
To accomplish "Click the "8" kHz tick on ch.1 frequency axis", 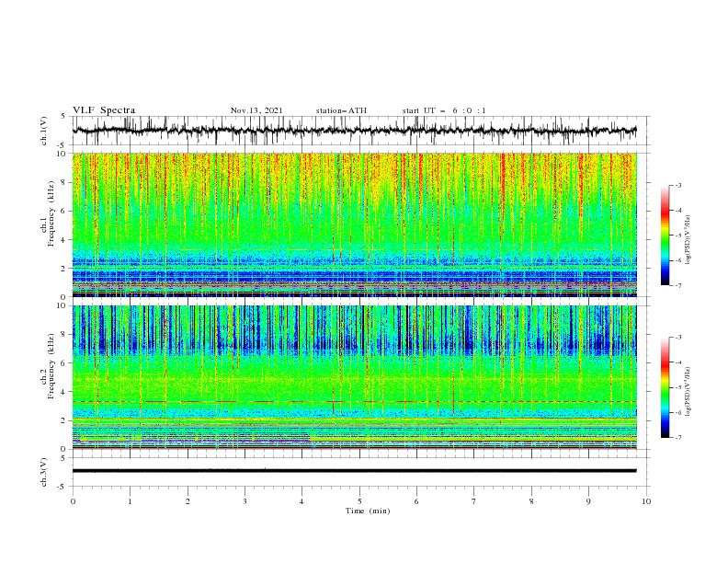I will (64, 182).
